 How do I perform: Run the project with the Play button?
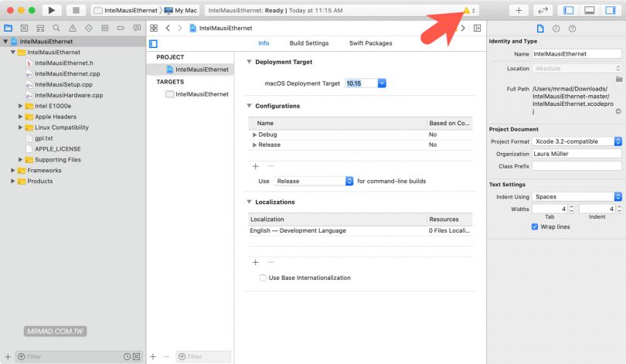(52, 10)
